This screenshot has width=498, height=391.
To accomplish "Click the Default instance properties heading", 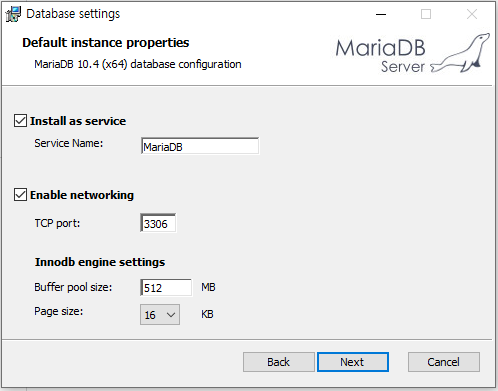I will click(x=106, y=43).
